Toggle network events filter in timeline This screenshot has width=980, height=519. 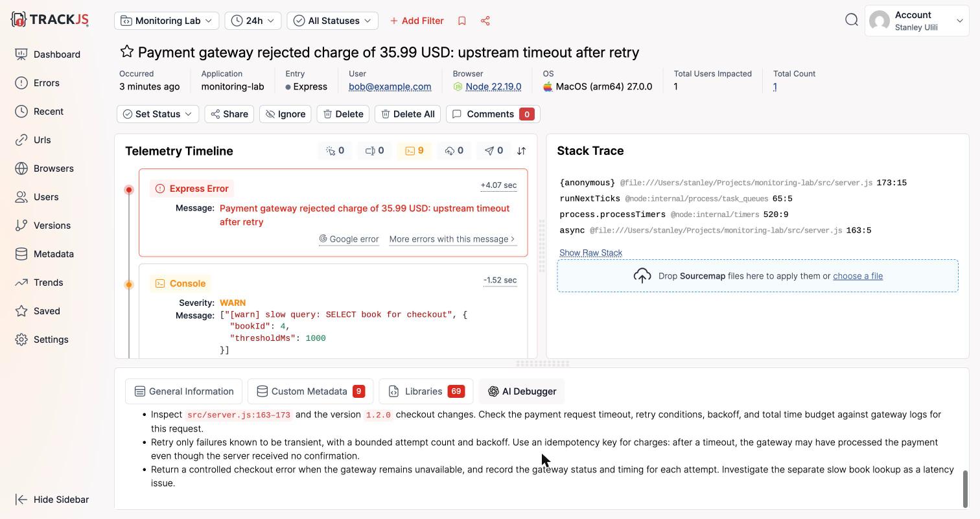click(x=454, y=151)
